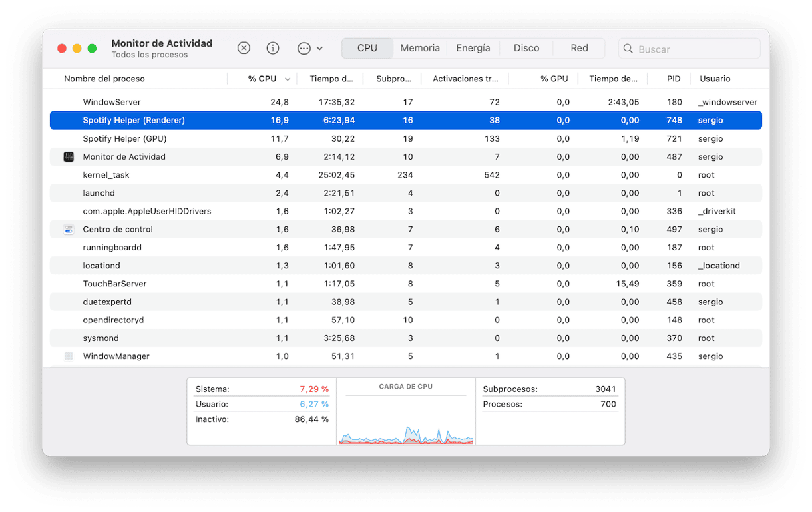812x512 pixels.
Task: Click the Monitor de Actividad app icon
Action: [x=69, y=157]
